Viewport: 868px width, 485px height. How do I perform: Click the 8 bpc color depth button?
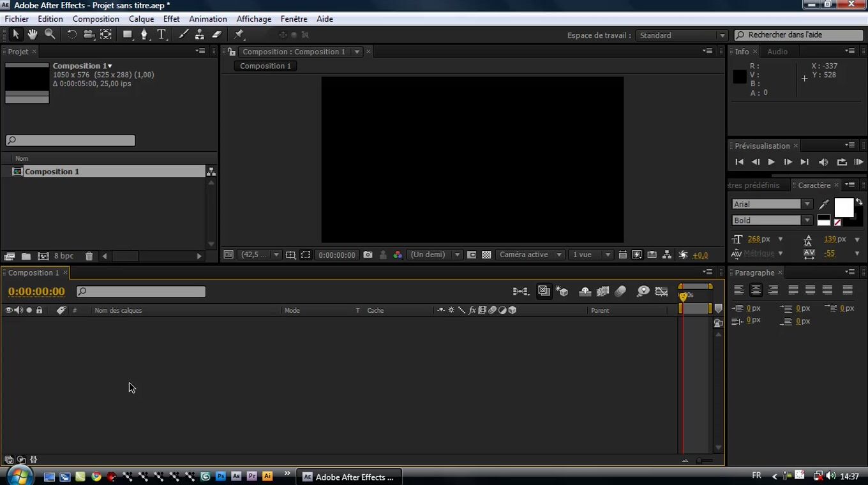click(x=64, y=256)
